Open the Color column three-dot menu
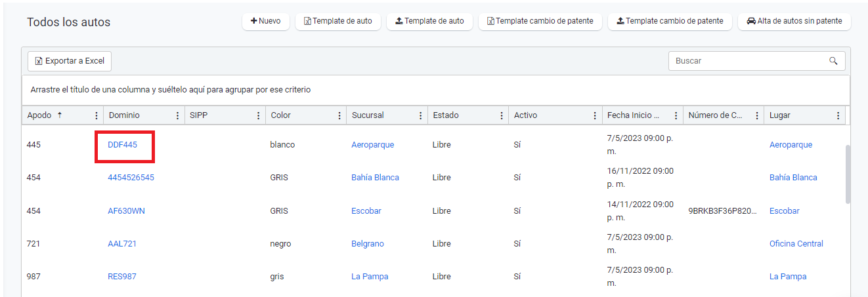Image resolution: width=868 pixels, height=297 pixels. [x=339, y=115]
